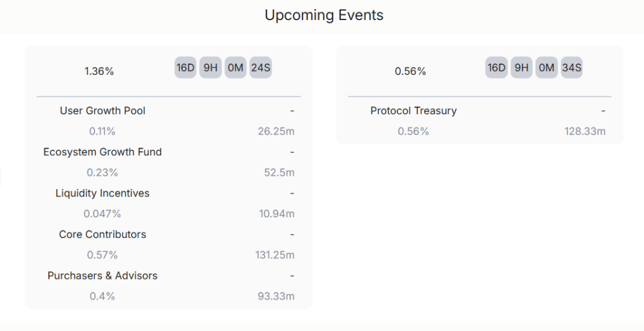Image resolution: width=644 pixels, height=331 pixels.
Task: Select the Liquidity Incentives allocation
Action: point(103,193)
